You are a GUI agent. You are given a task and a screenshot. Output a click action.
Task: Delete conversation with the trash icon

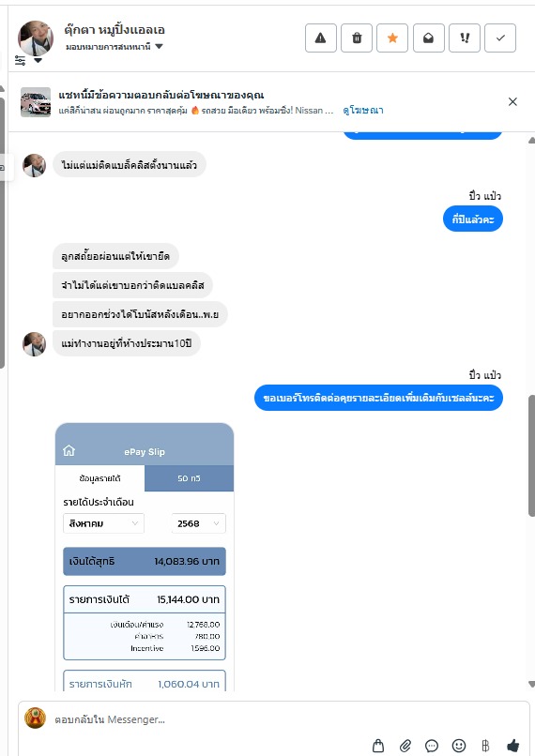[x=357, y=38]
